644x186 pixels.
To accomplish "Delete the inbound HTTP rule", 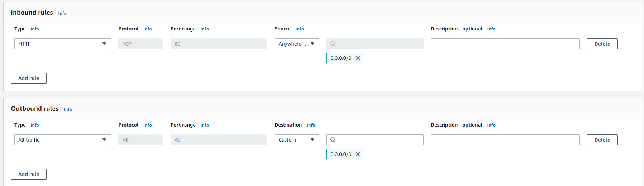I will coord(602,44).
